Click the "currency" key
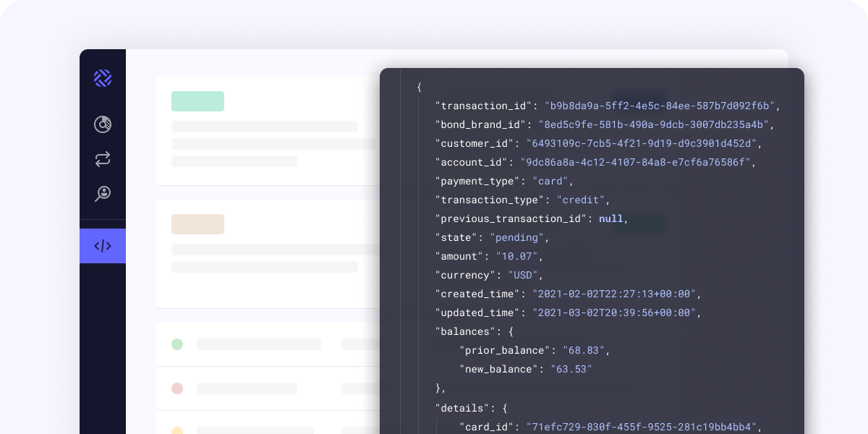The width and height of the screenshot is (868, 434). coord(466,275)
